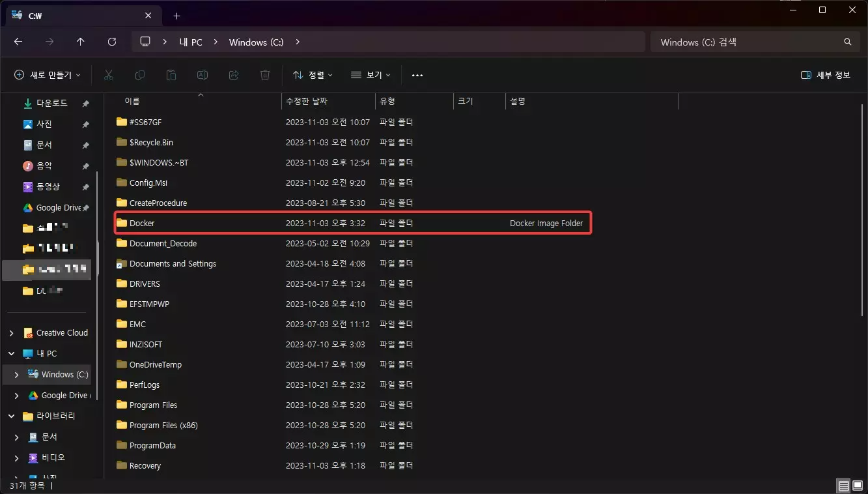This screenshot has height=494, width=868.
Task: Expand Google Drive under 내 PC
Action: tap(16, 396)
